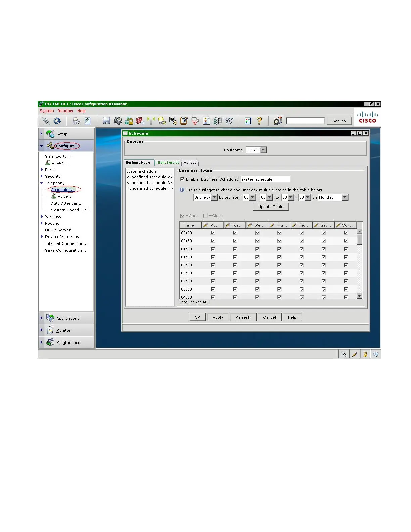Viewport: 411px width, 532px height.
Task: Uncheck Sunday box in 03:00 row
Action: point(346,281)
